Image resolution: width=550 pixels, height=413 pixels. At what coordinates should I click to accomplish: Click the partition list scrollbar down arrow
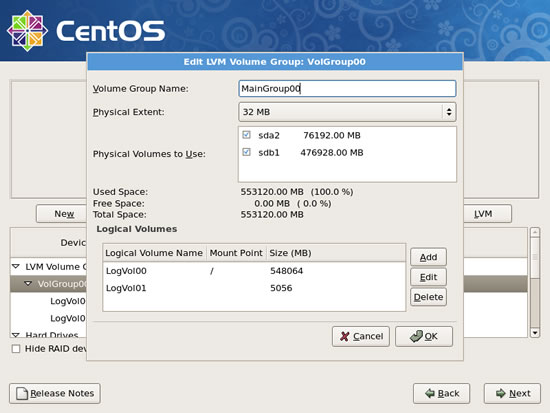point(535,332)
